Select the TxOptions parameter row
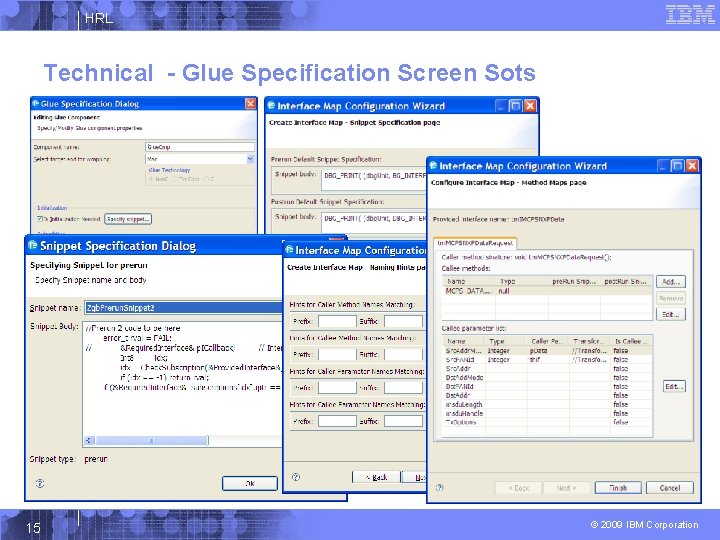The height and width of the screenshot is (540, 720). [x=547, y=422]
